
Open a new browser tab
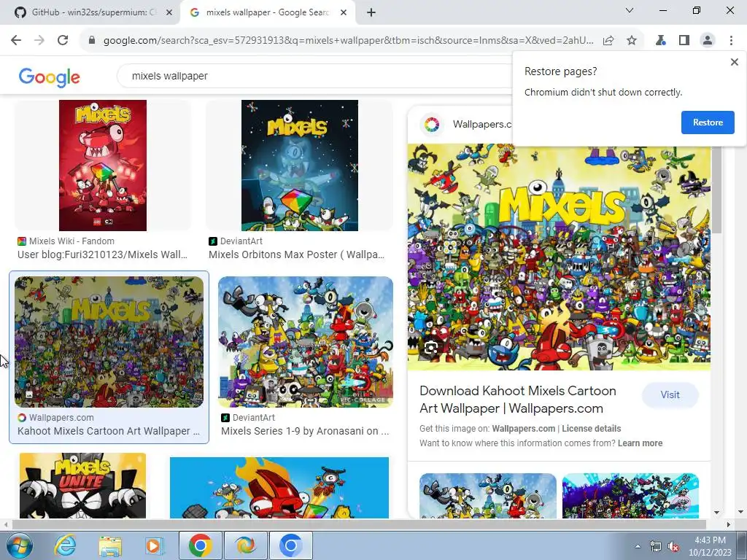371,13
